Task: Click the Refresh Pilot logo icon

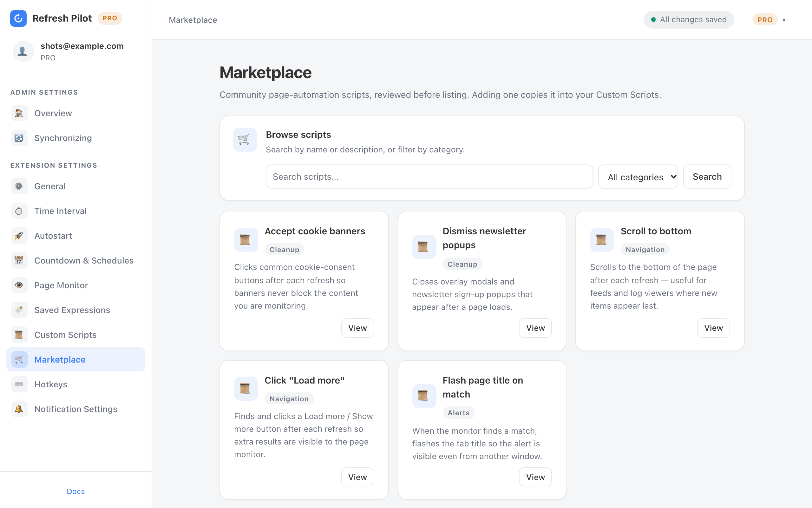Action: (x=18, y=18)
